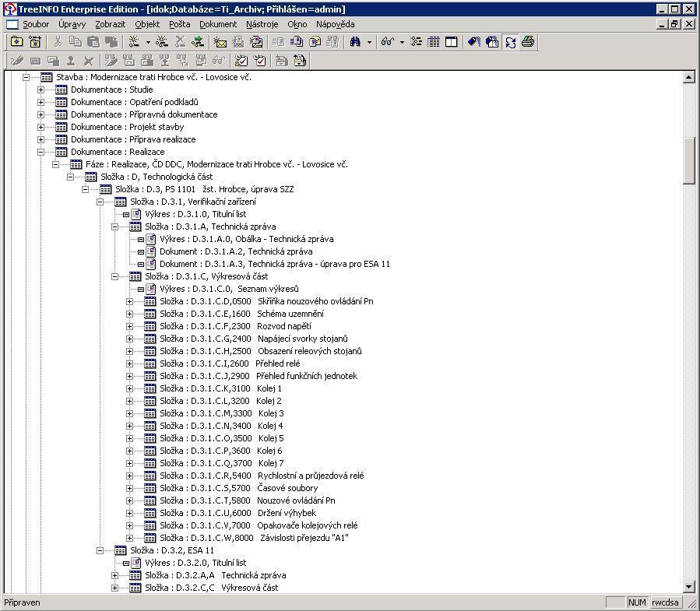Click the paste clipboard icon
The height and width of the screenshot is (611, 700).
93,42
